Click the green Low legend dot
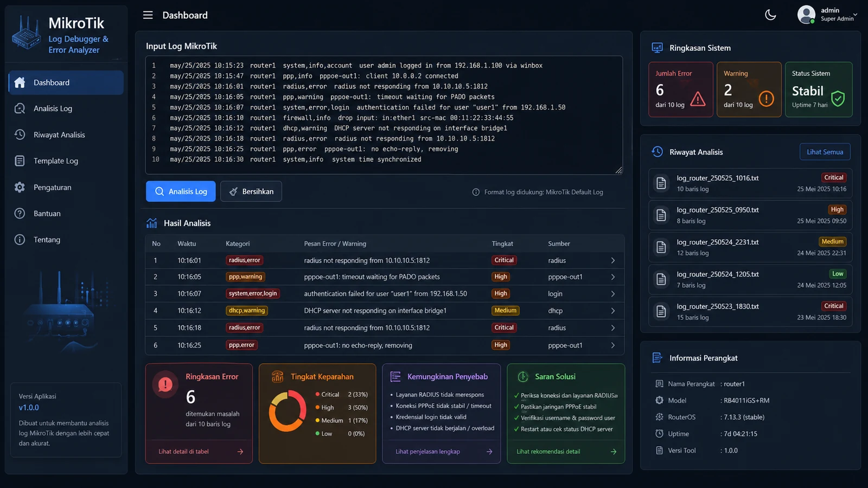Image resolution: width=868 pixels, height=488 pixels. [x=317, y=433]
